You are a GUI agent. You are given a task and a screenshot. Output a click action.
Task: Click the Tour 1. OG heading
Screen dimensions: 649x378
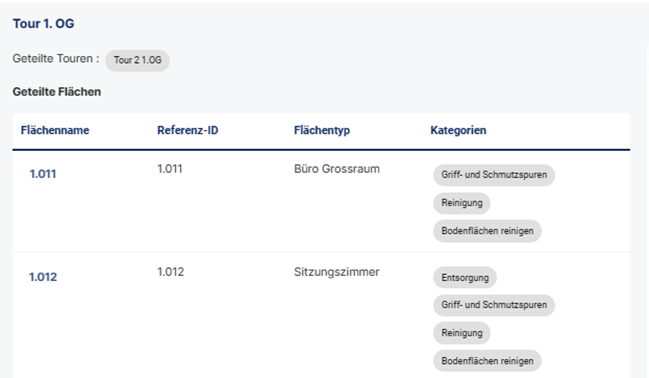point(43,24)
